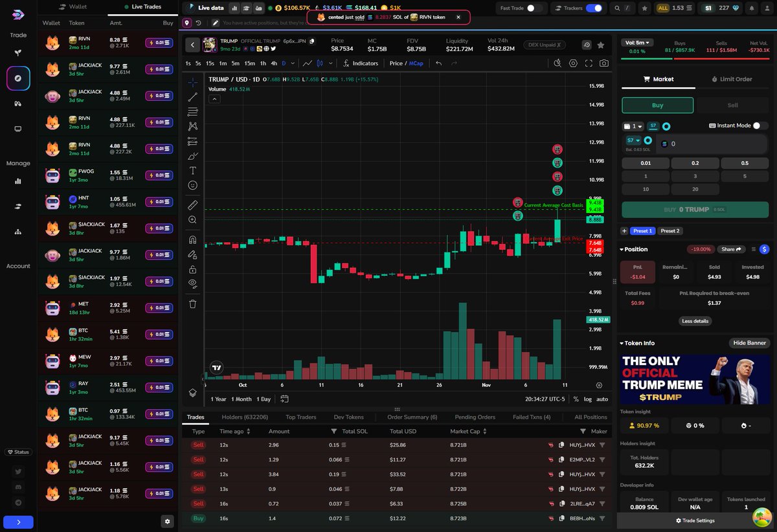Open the Top Traders tab

pyautogui.click(x=301, y=417)
